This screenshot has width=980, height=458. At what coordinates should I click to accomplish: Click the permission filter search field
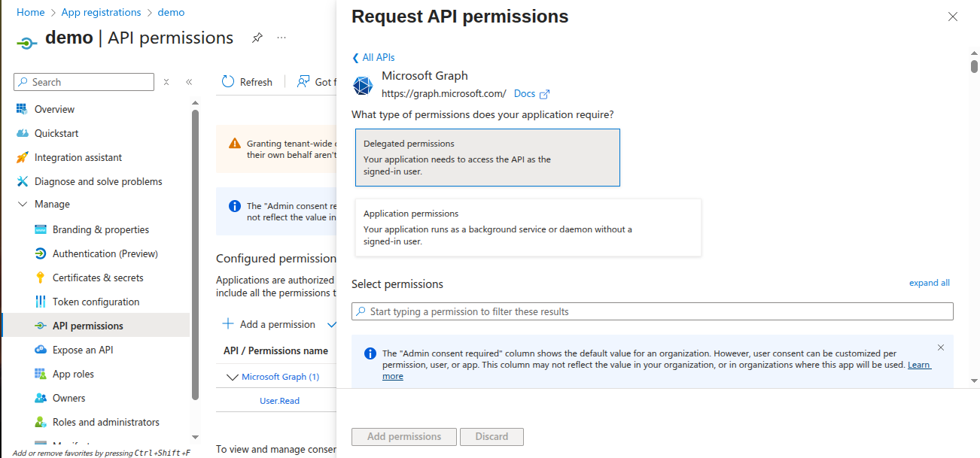pyautogui.click(x=652, y=311)
